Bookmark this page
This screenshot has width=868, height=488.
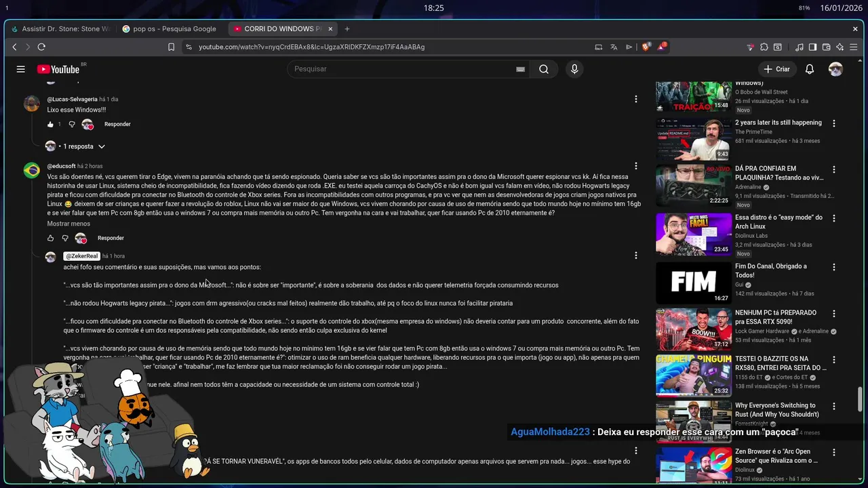(x=171, y=47)
